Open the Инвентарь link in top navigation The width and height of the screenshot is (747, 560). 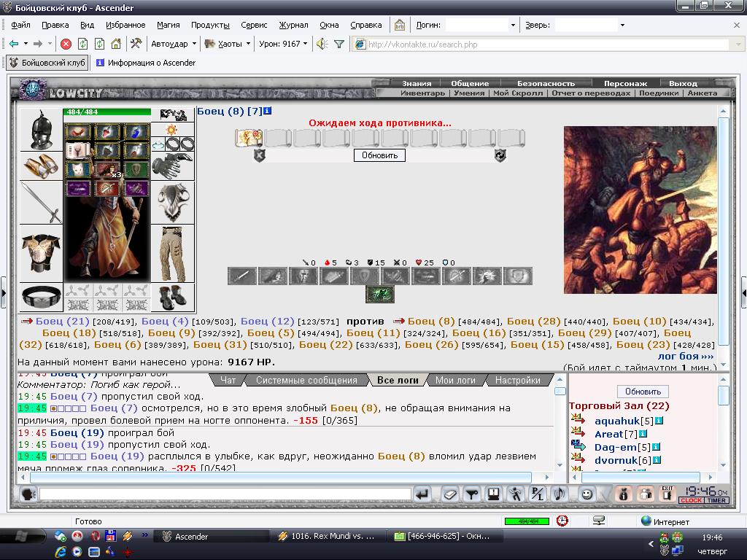pyautogui.click(x=422, y=93)
